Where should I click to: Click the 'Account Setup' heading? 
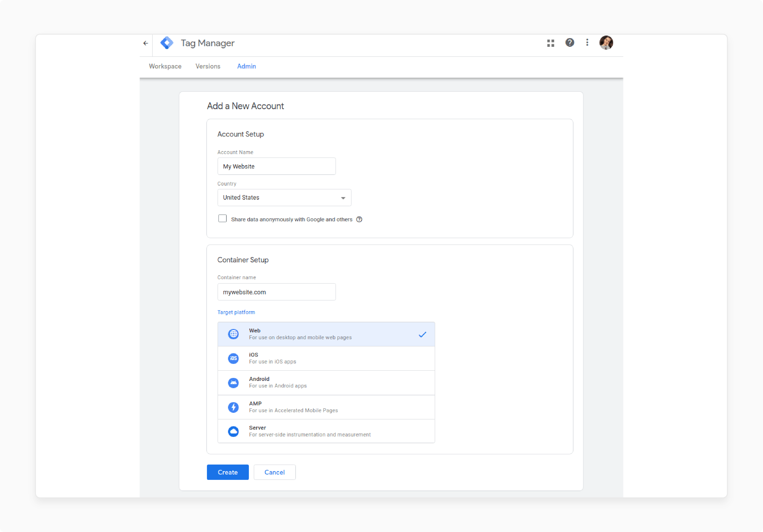tap(241, 134)
